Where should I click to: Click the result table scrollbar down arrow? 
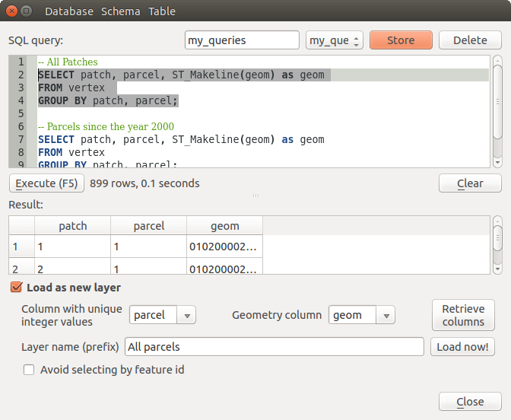click(497, 268)
